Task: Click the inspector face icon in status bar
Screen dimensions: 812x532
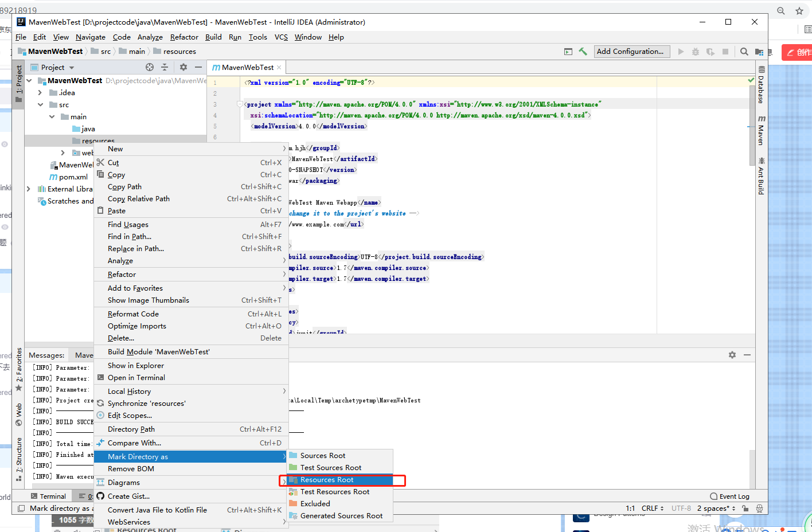Action: pos(760,508)
